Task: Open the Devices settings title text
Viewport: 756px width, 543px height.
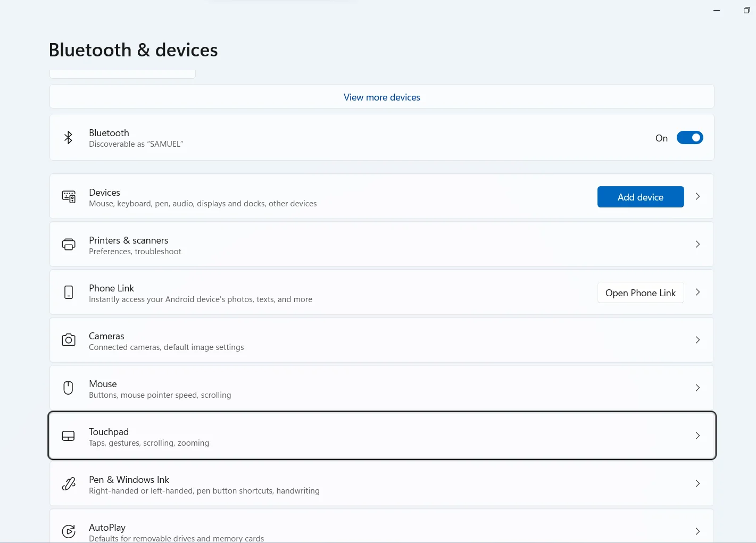Action: (x=104, y=193)
